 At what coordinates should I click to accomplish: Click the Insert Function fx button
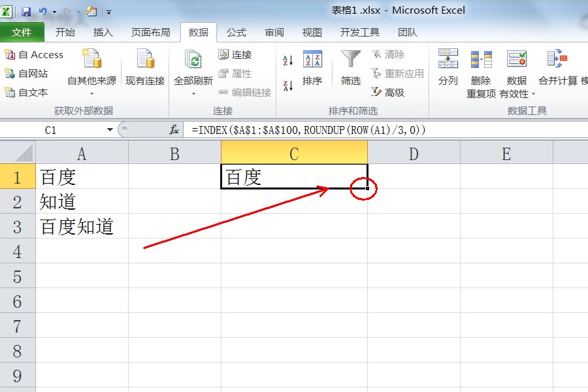(173, 130)
